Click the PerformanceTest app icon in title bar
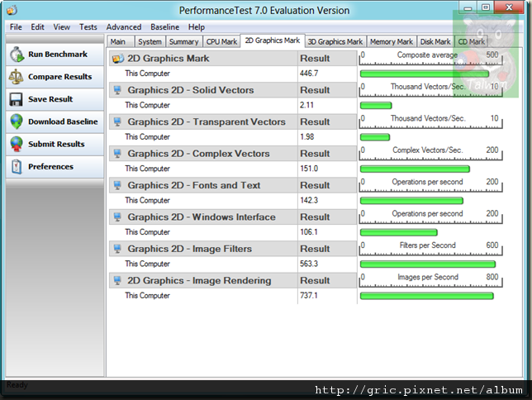This screenshot has width=532, height=400. tap(12, 10)
